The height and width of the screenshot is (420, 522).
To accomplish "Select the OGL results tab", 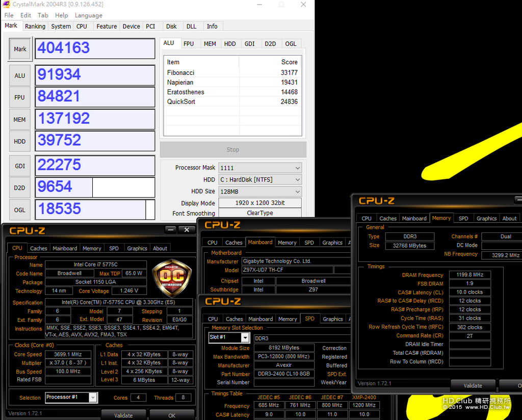I will point(291,44).
